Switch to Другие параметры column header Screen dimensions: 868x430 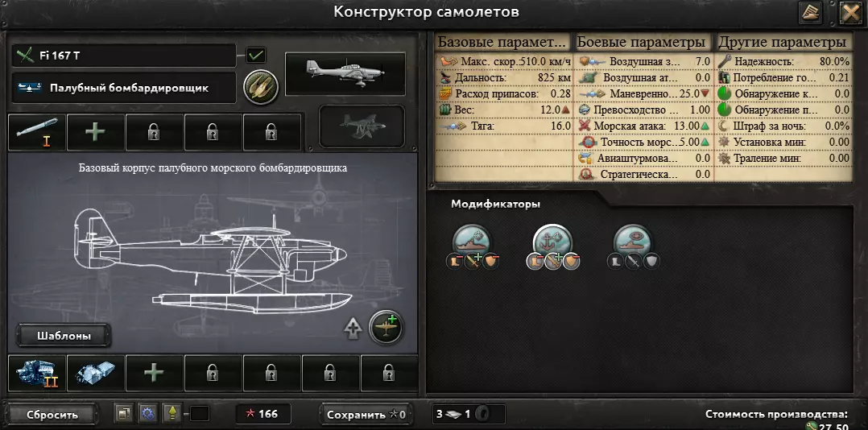coord(782,42)
